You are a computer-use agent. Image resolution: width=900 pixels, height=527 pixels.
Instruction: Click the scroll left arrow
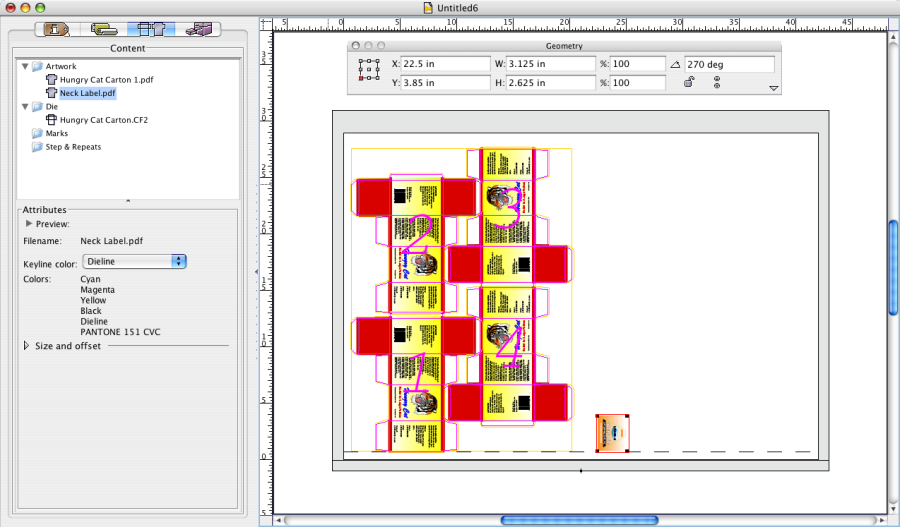coord(279,521)
